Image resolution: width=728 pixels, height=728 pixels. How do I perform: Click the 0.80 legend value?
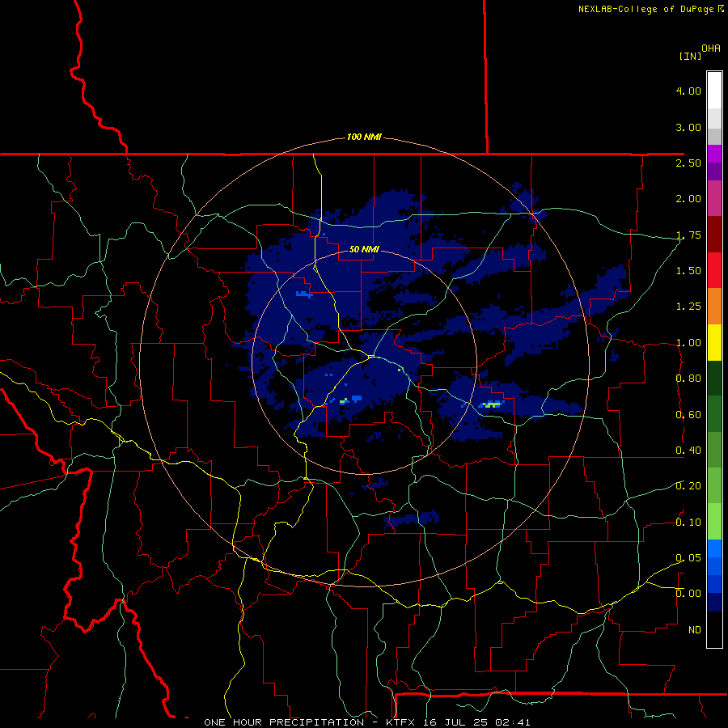(x=688, y=379)
